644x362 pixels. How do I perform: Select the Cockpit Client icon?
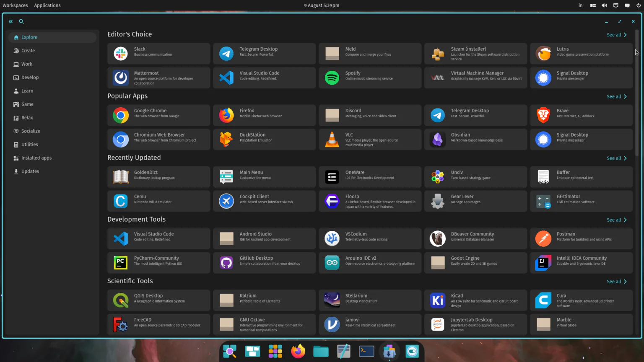(x=226, y=201)
